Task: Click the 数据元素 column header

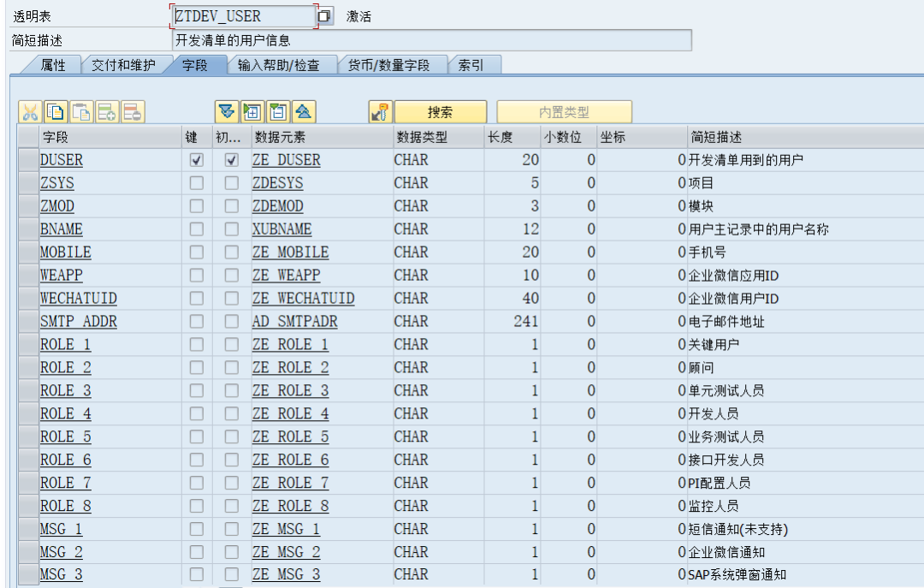Action: 323,137
